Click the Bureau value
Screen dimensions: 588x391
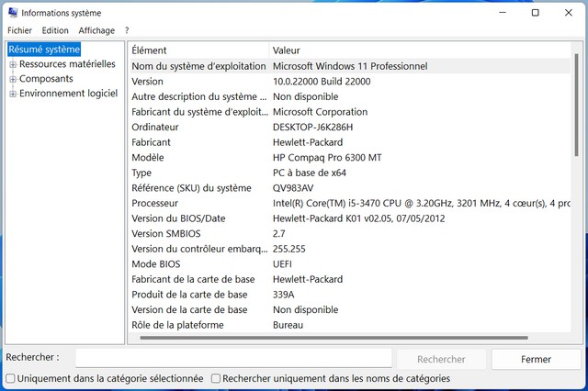[x=288, y=325]
